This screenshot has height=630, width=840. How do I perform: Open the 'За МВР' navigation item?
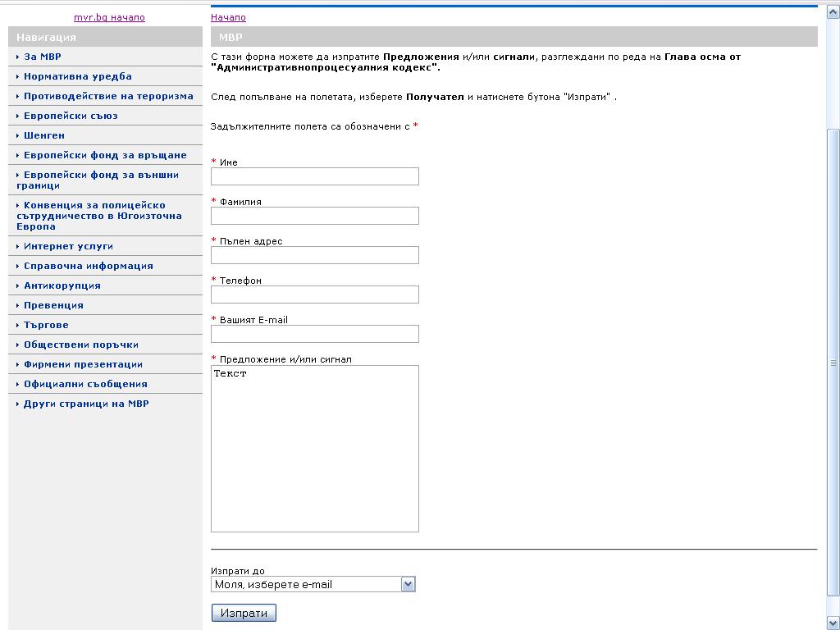[43, 57]
